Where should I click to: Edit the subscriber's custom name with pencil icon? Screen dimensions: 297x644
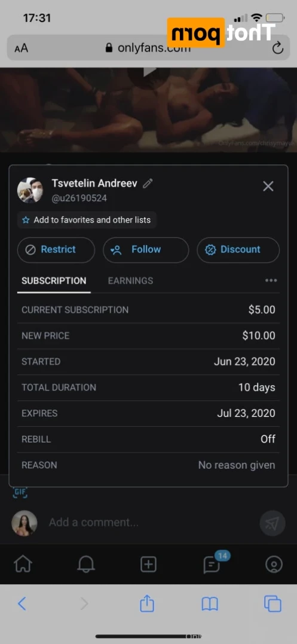coord(148,184)
